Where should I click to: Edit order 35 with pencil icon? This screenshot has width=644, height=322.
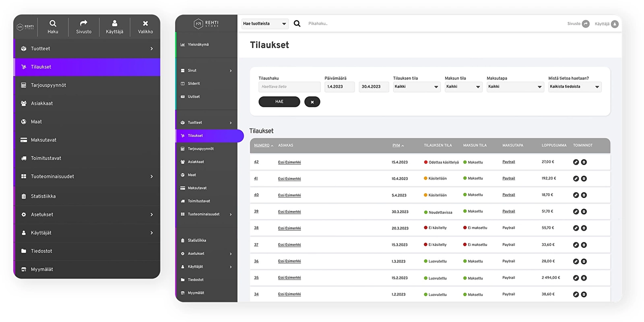pyautogui.click(x=576, y=278)
